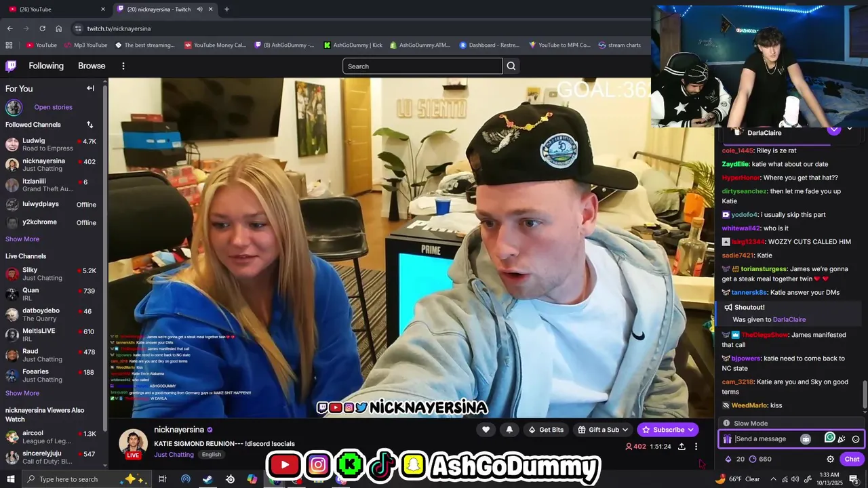Close the YouTube browser tab
Screen dimensions: 868x488
103,9
